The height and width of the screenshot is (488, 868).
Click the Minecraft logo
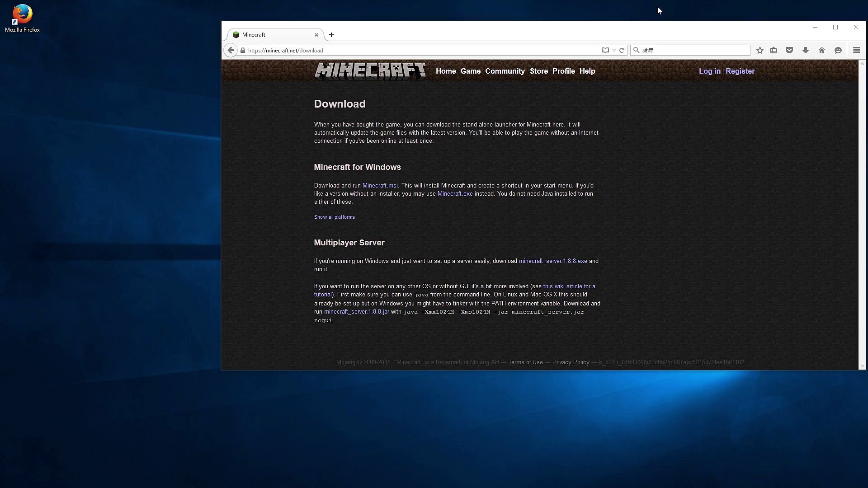(370, 71)
